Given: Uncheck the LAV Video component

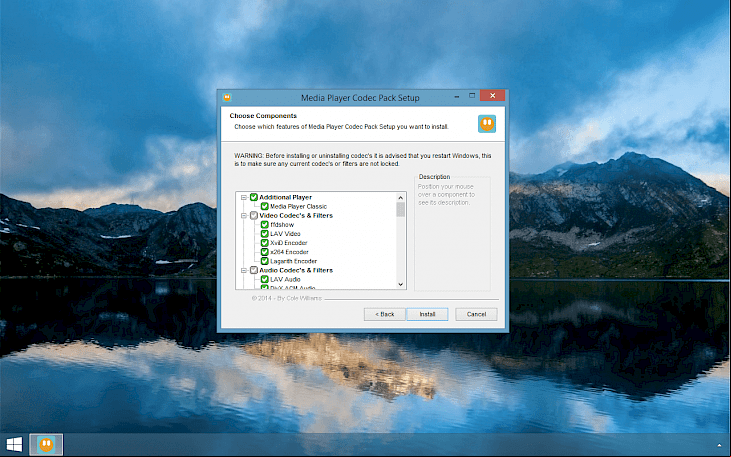Looking at the screenshot, I should [x=264, y=234].
